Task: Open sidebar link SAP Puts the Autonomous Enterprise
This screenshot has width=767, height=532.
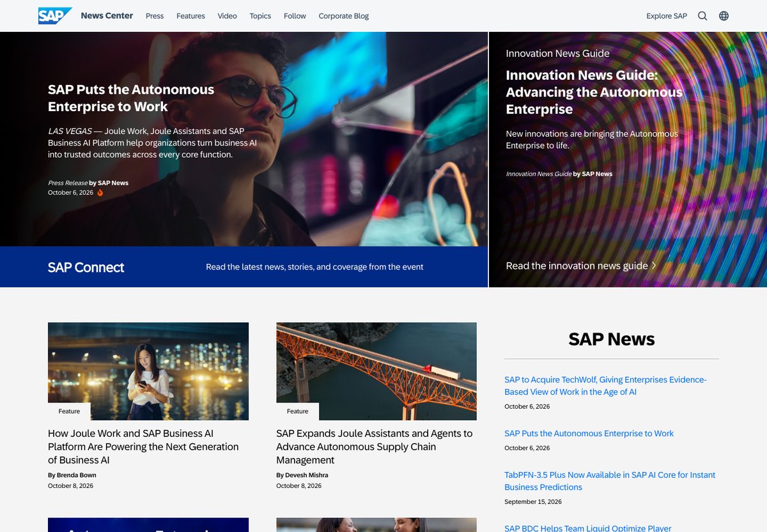Action: [589, 433]
